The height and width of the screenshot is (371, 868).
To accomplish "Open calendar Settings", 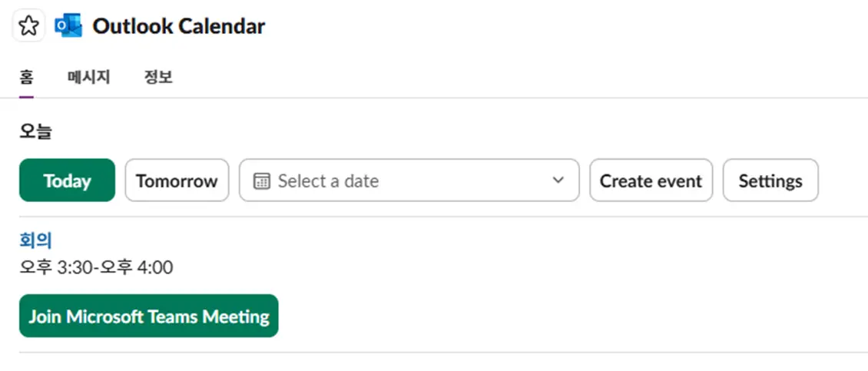I will click(x=770, y=181).
